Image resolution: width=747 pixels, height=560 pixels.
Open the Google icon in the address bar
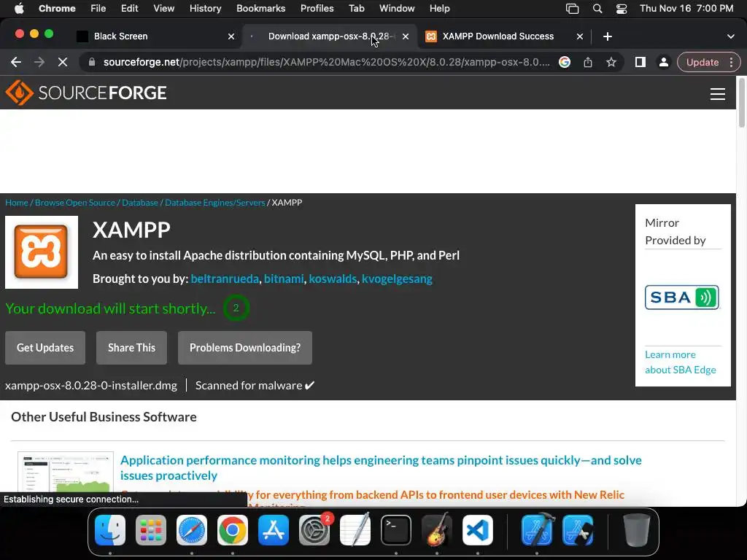565,63
